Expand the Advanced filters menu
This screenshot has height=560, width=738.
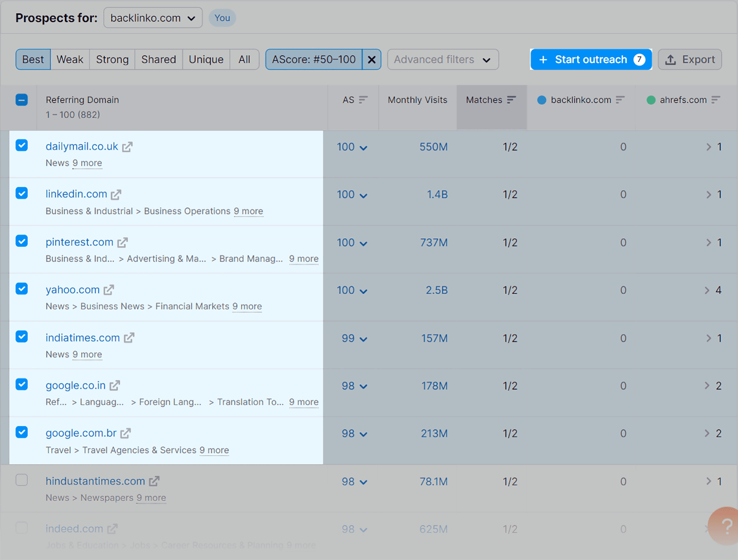tap(442, 59)
